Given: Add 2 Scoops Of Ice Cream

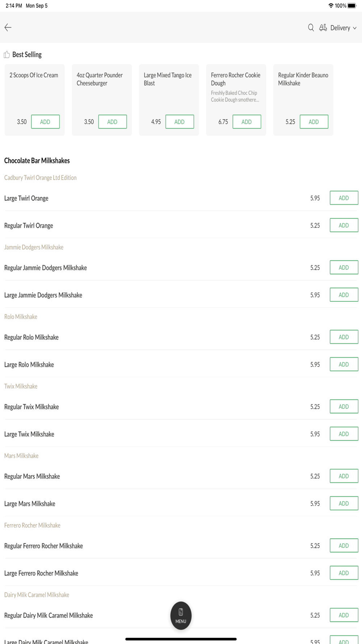Looking at the screenshot, I should pos(45,122).
